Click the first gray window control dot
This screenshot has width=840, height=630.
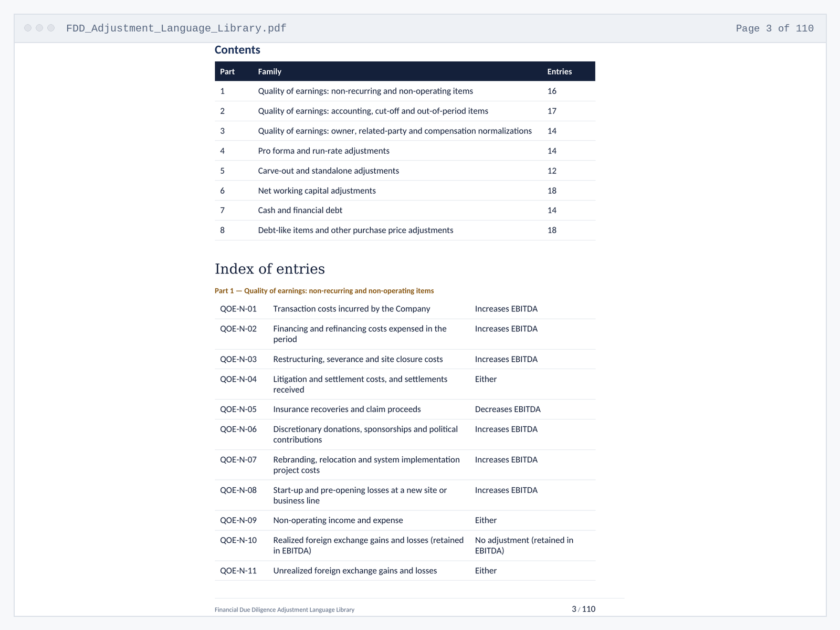coord(28,28)
